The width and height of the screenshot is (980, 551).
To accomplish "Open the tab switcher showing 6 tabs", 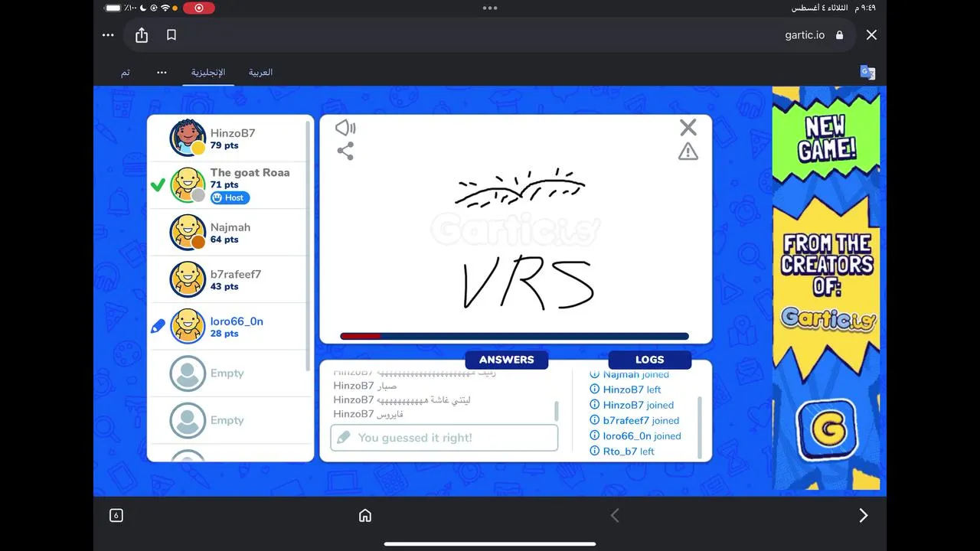I will [116, 515].
